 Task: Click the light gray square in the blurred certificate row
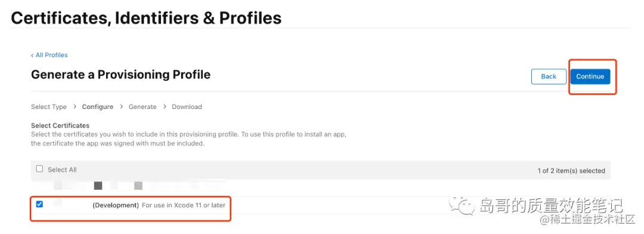(138, 186)
